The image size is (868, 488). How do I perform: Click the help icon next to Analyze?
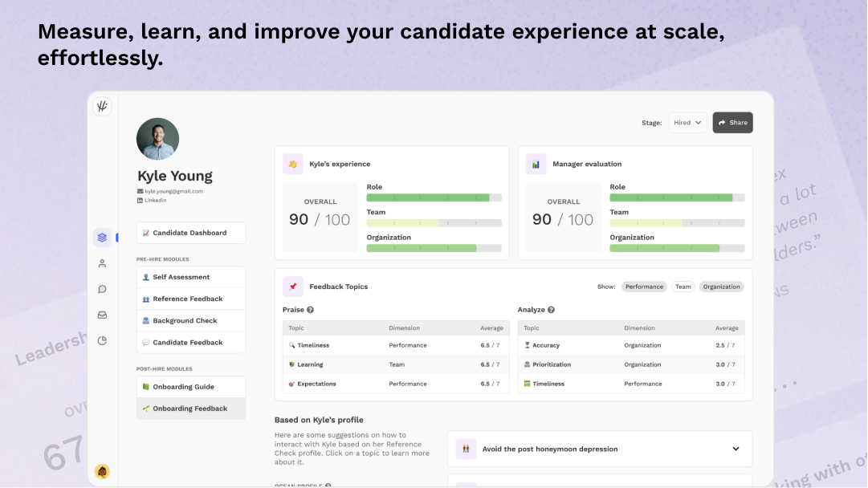pyautogui.click(x=551, y=310)
